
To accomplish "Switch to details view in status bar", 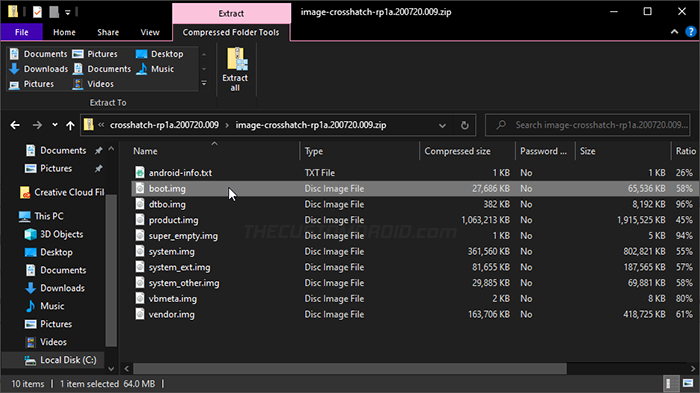I will tap(671, 383).
